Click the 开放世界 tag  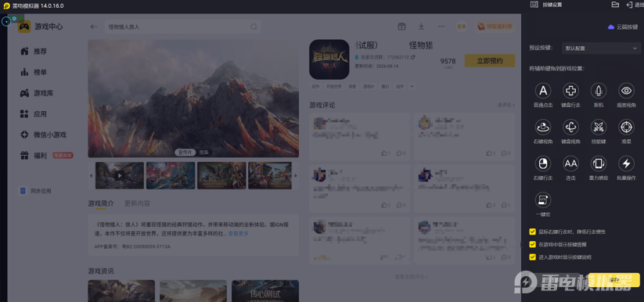[x=334, y=87]
